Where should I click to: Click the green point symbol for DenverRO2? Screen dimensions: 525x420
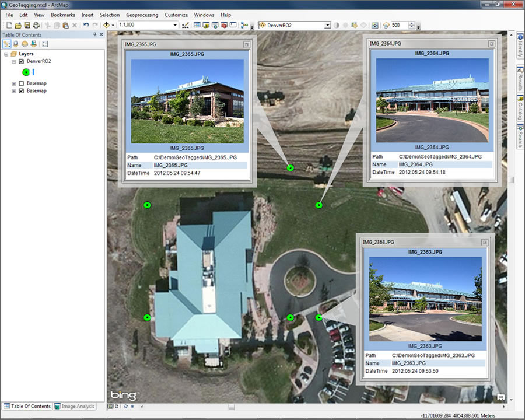26,72
